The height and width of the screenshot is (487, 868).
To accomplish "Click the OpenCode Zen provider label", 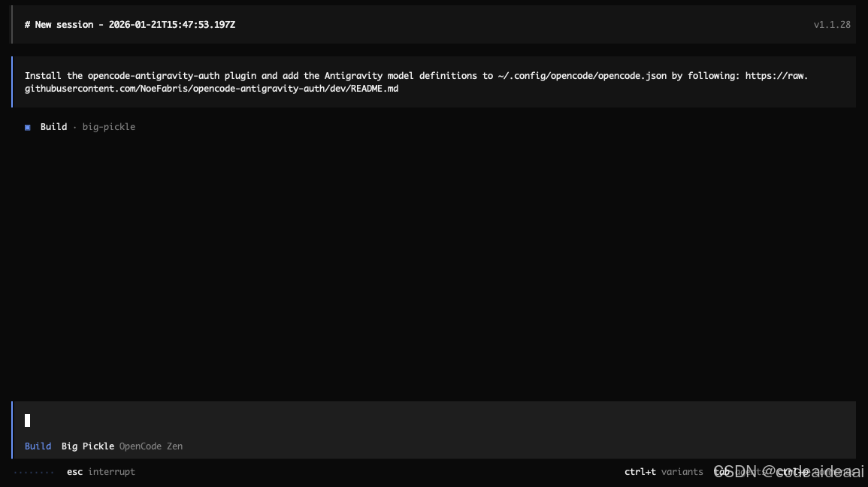I will click(x=150, y=446).
